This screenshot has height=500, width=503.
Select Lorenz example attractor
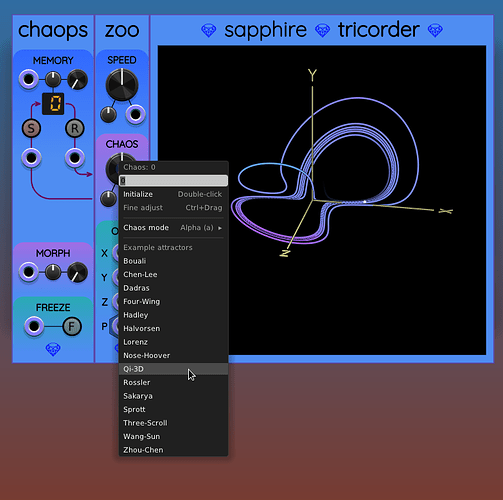tap(173, 342)
